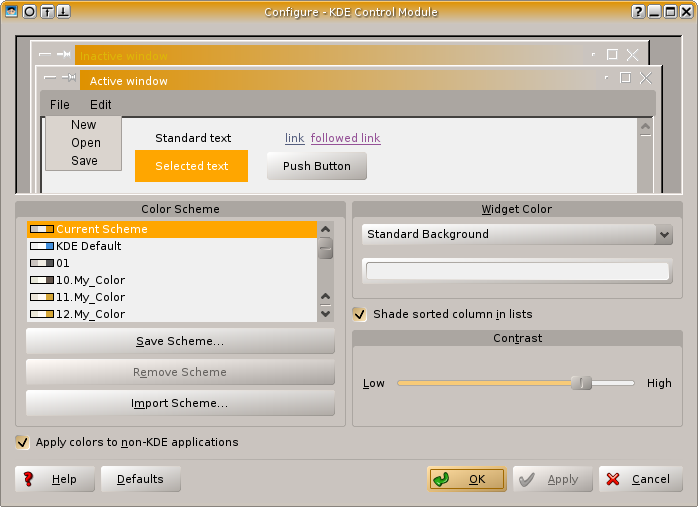Open the Standard Background widget color dropdown
This screenshot has width=698, height=507.
pyautogui.click(x=517, y=235)
